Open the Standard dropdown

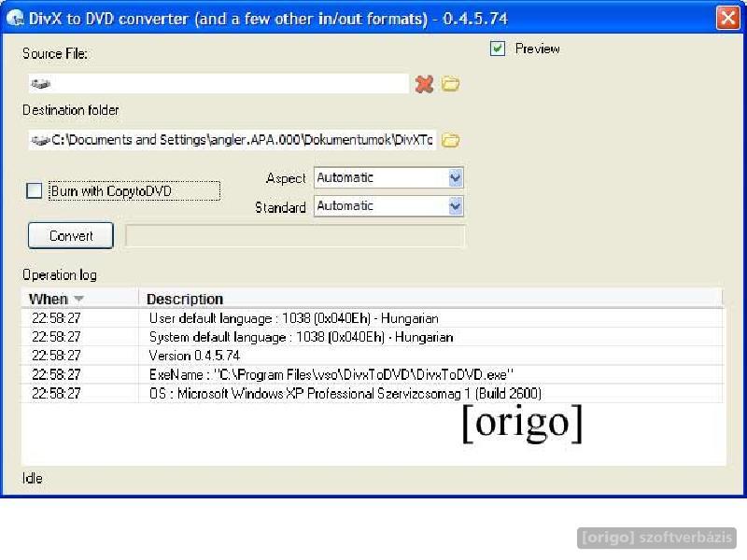pos(388,206)
